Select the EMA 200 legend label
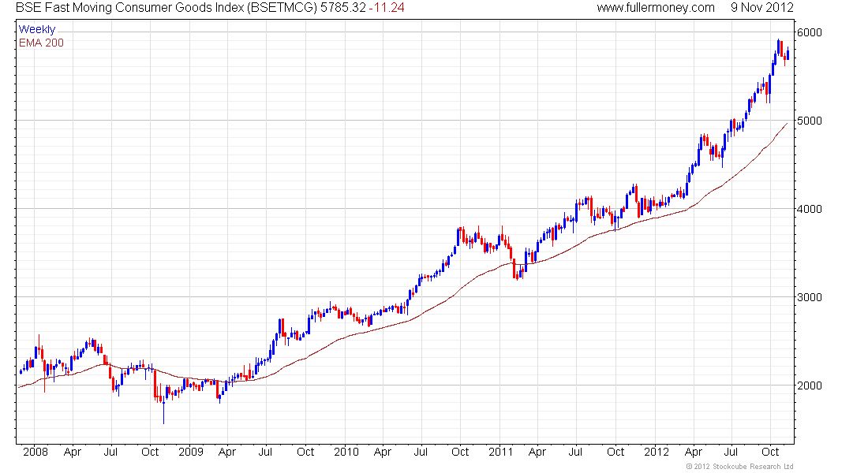Viewport: 868px width, 473px height. 42,43
